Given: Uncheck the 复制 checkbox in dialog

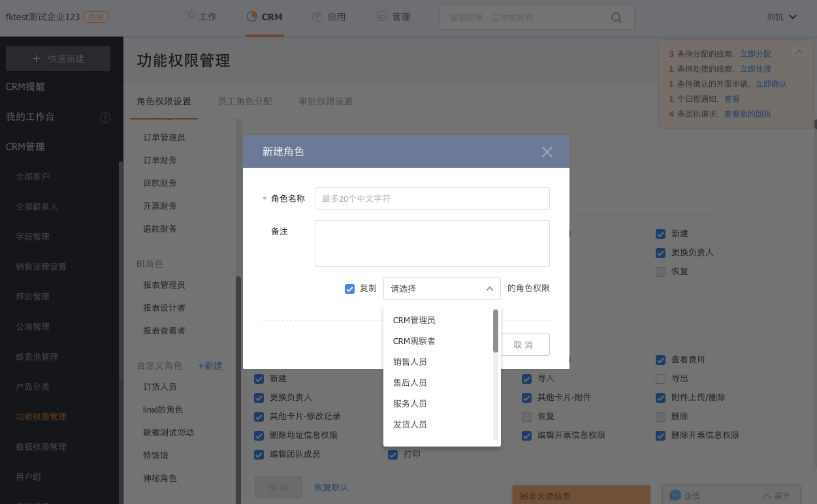Looking at the screenshot, I should (349, 289).
